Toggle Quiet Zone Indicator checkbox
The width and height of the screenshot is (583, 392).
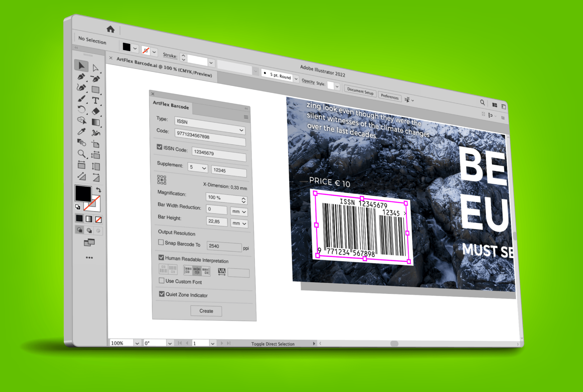162,294
